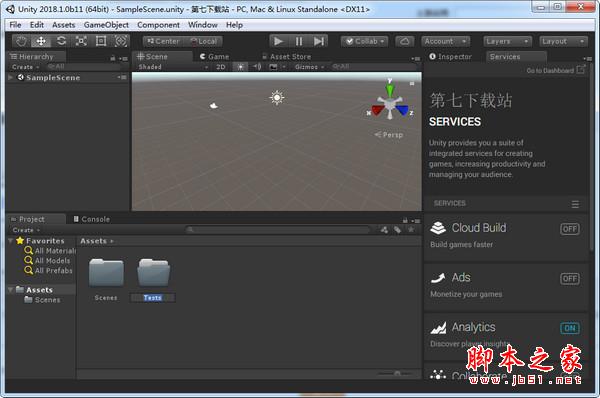The height and width of the screenshot is (398, 600).
Task: Select the camera icon in scene
Action: click(x=214, y=105)
